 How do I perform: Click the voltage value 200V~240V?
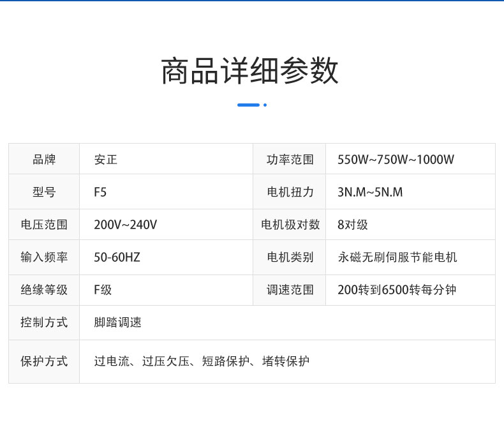click(x=125, y=225)
